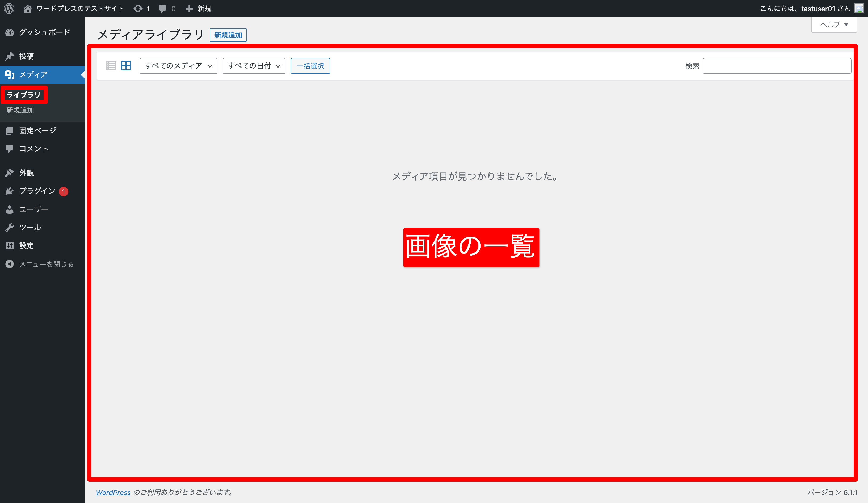Click the wrench icon for ツール
This screenshot has height=503, width=868.
10,227
